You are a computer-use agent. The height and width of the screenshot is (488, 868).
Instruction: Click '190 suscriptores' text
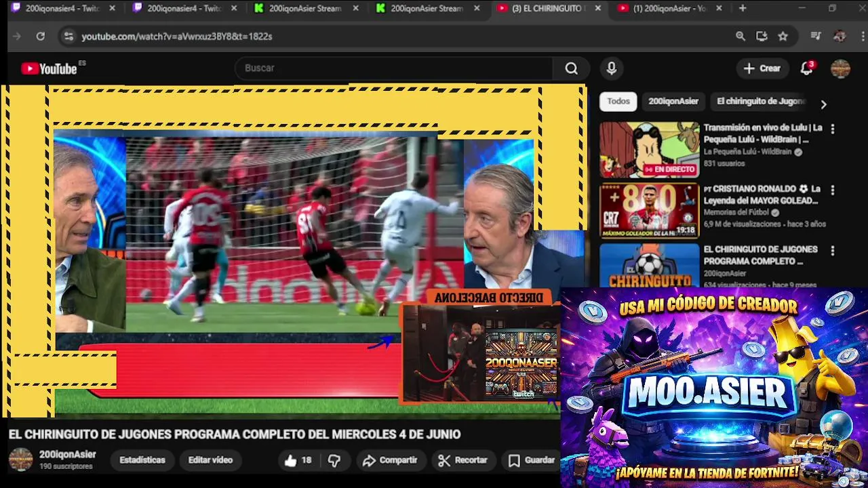pyautogui.click(x=66, y=467)
